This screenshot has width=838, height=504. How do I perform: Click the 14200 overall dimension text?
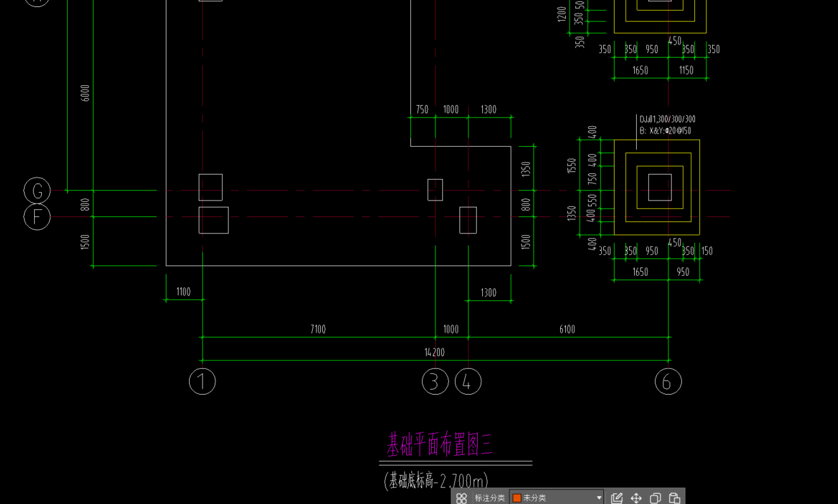pos(434,353)
